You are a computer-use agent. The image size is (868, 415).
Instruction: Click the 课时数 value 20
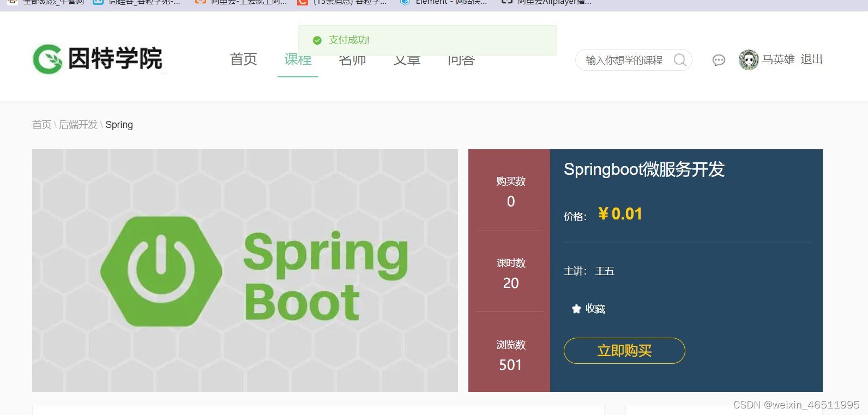[x=511, y=283]
